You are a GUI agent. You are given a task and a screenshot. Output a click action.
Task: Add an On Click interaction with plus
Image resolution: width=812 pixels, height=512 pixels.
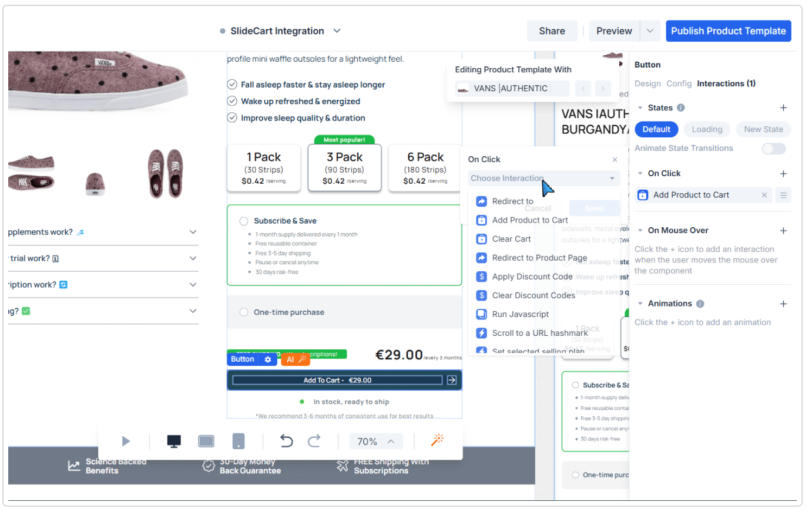(783, 174)
